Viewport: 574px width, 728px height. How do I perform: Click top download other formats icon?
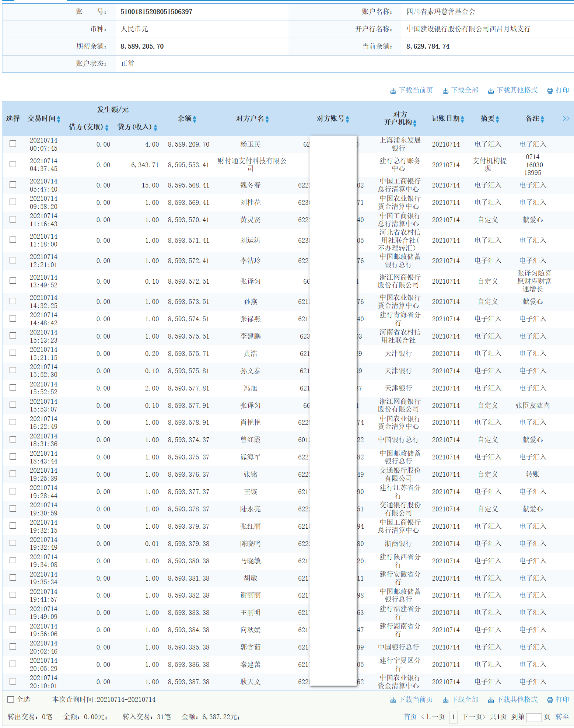[491, 91]
